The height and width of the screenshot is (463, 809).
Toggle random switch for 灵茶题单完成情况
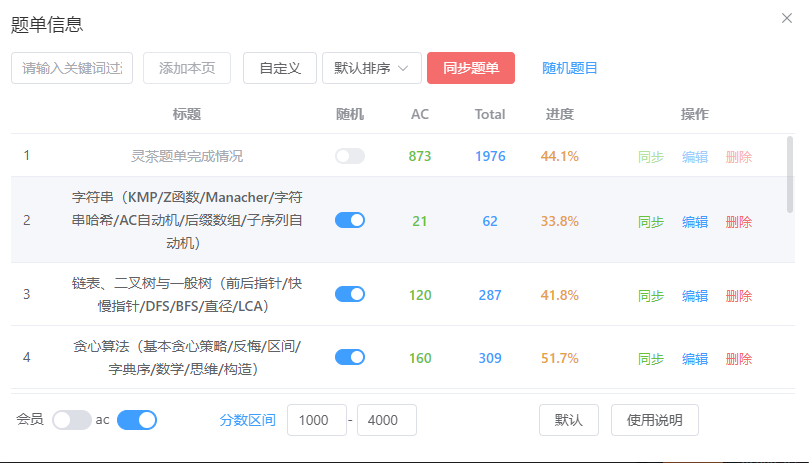pyautogui.click(x=350, y=156)
